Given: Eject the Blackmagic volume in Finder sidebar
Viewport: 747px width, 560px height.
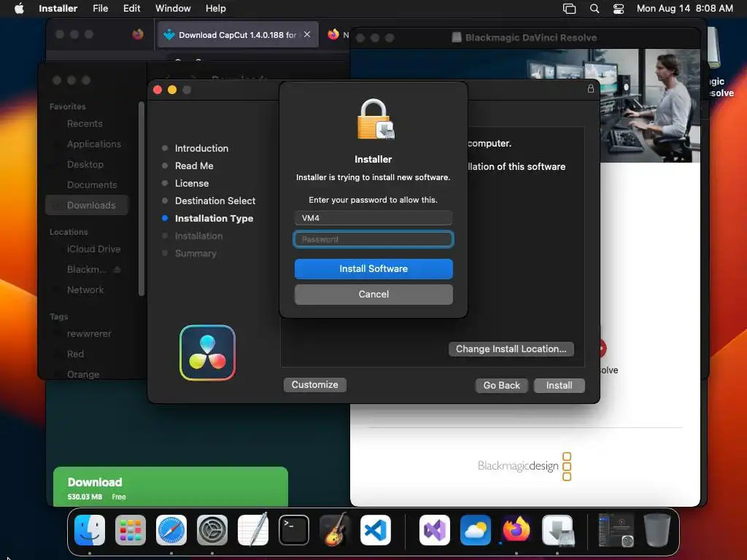Looking at the screenshot, I should click(x=117, y=270).
